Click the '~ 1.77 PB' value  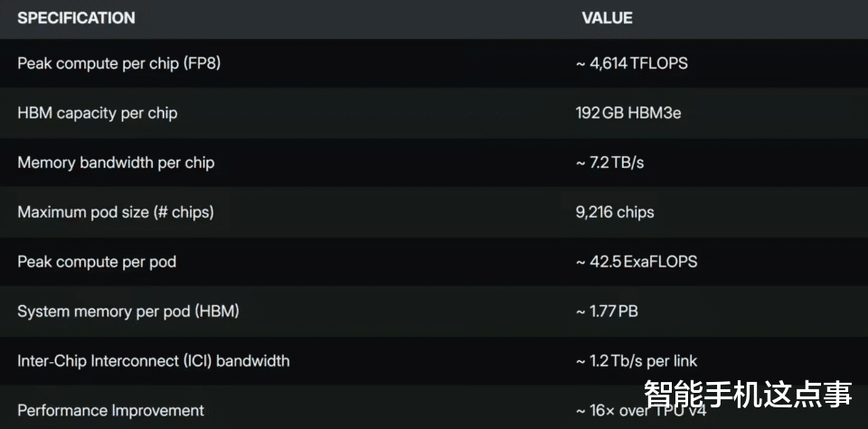607,312
